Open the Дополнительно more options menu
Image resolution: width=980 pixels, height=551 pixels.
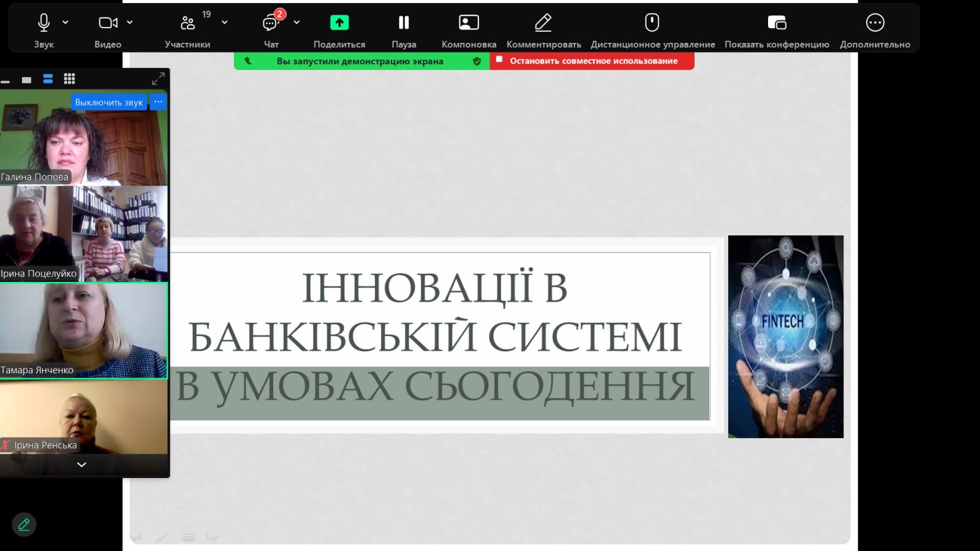pyautogui.click(x=875, y=23)
